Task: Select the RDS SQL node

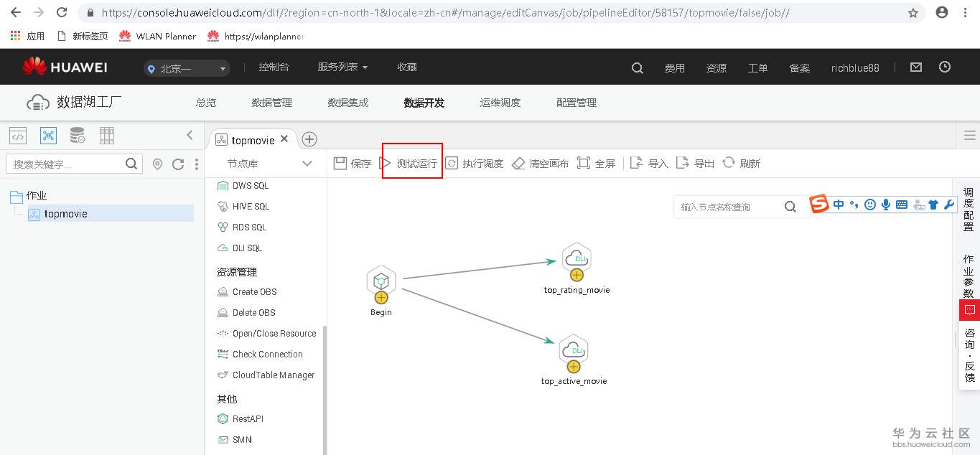Action: [241, 227]
